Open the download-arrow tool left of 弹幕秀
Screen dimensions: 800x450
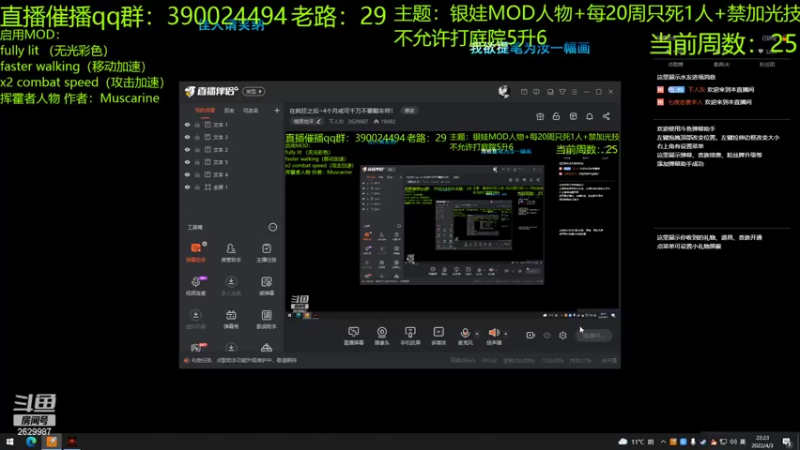[x=195, y=319]
